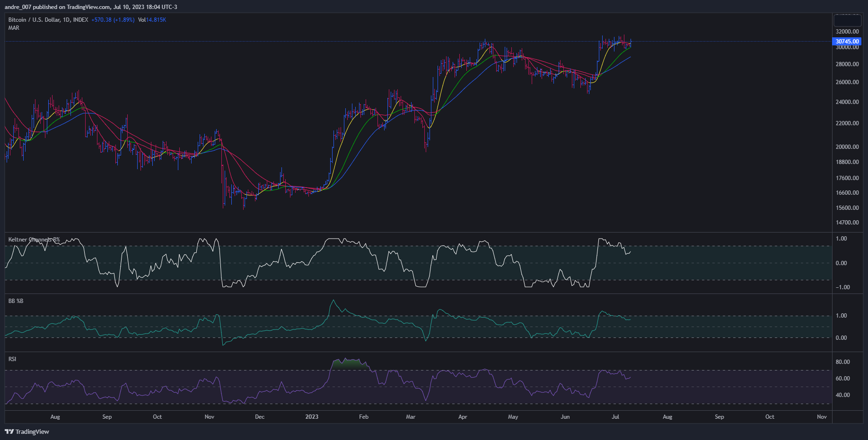The height and width of the screenshot is (440, 868).
Task: Click the -1.00 value on Keltner scale
Action: pyautogui.click(x=842, y=287)
